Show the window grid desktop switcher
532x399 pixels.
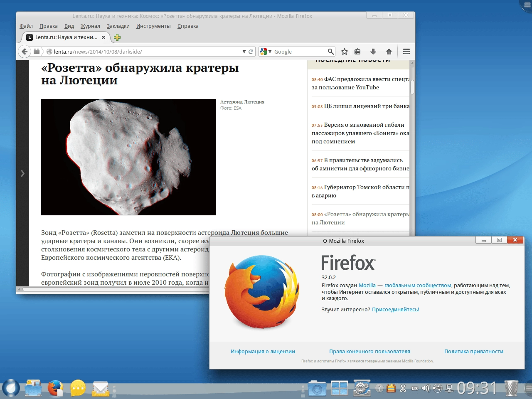(339, 388)
